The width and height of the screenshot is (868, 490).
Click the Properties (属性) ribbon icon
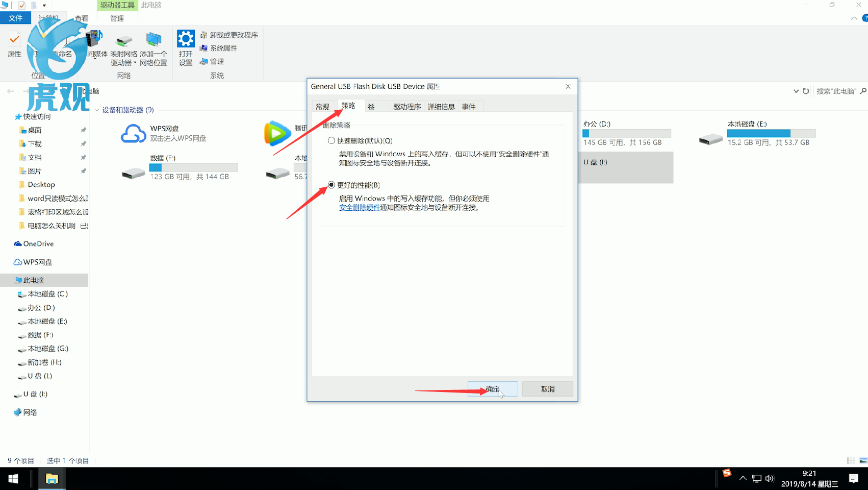[14, 44]
